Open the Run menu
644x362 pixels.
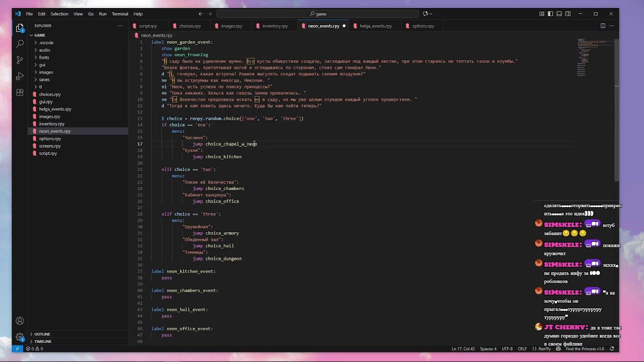pyautogui.click(x=103, y=14)
